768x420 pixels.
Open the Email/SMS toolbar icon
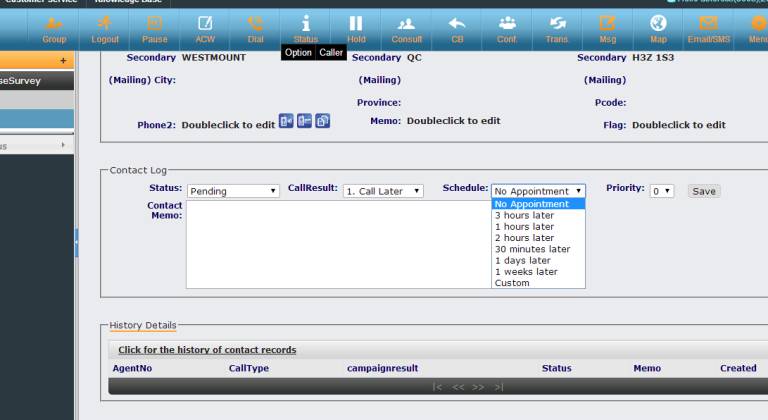tap(708, 28)
